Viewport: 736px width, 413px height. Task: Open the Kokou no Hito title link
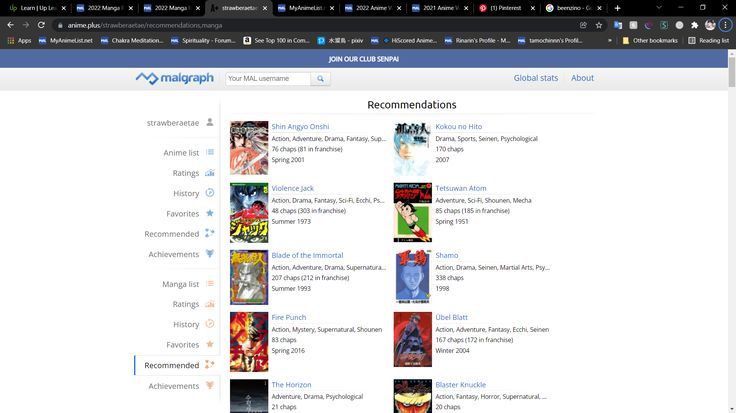(x=459, y=126)
